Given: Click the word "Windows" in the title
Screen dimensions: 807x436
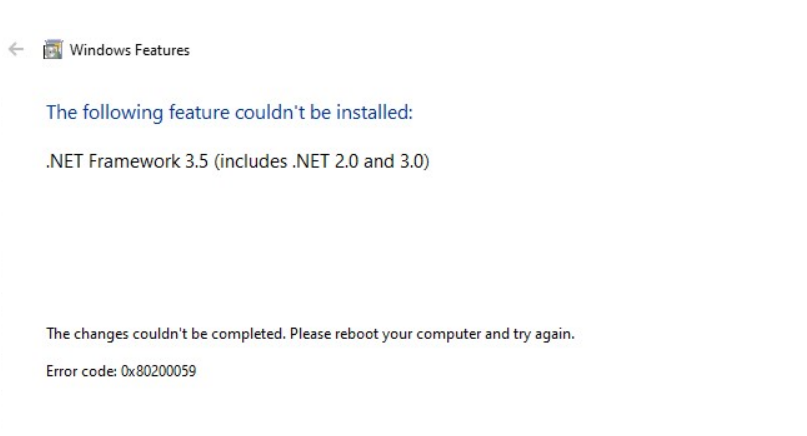Looking at the screenshot, I should point(94,50).
